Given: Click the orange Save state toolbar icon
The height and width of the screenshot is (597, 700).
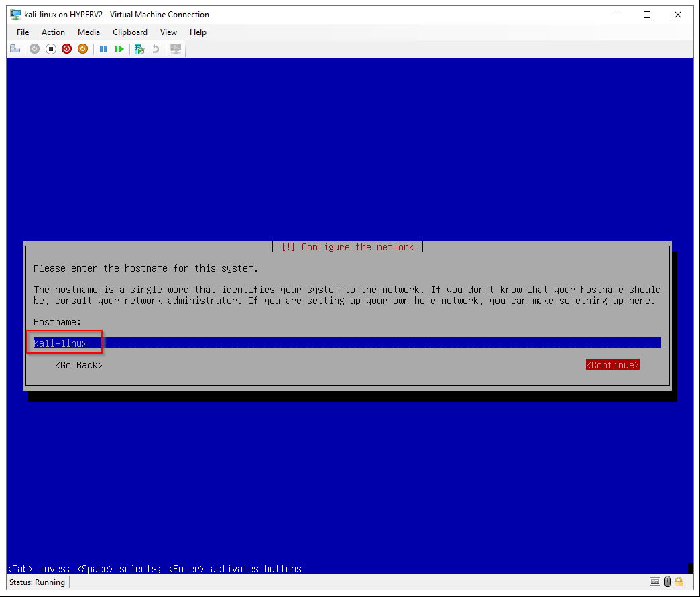Looking at the screenshot, I should [x=82, y=49].
